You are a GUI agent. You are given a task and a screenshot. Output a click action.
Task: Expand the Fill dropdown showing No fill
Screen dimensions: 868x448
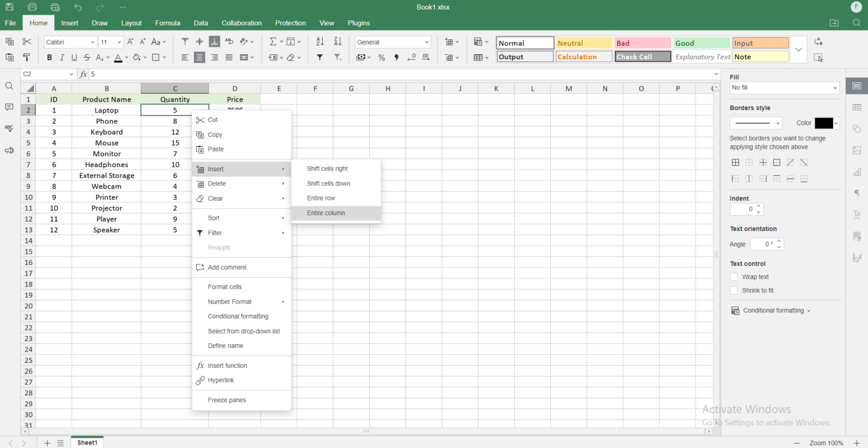pyautogui.click(x=784, y=88)
